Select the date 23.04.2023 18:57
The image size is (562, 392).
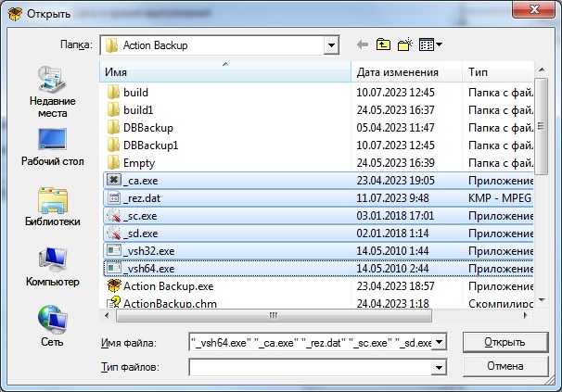click(395, 285)
